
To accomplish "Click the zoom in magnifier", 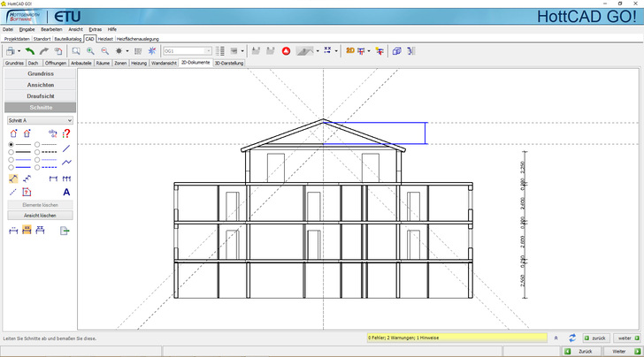I will [x=90, y=51].
